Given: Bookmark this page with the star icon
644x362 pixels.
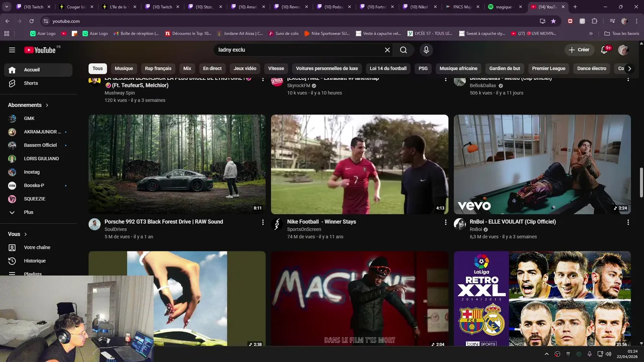Looking at the screenshot, I should (x=553, y=21).
